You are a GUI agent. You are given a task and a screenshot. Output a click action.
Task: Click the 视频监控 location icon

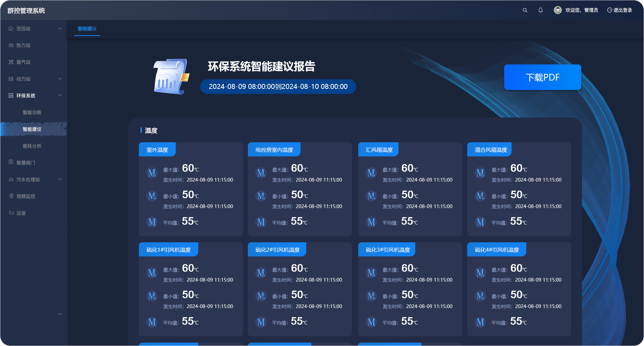click(x=11, y=196)
